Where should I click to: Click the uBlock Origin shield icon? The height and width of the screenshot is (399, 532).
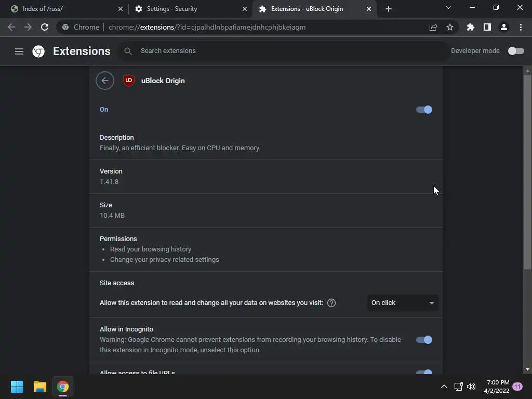click(x=129, y=81)
